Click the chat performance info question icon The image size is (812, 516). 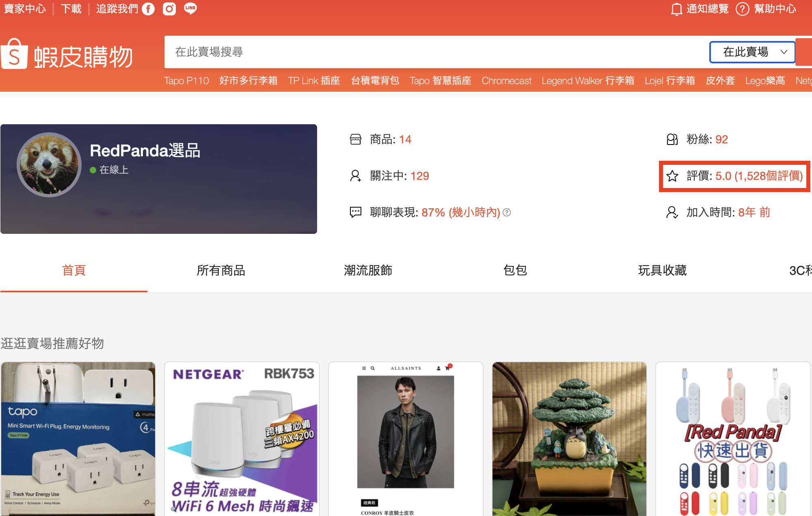[x=507, y=212]
